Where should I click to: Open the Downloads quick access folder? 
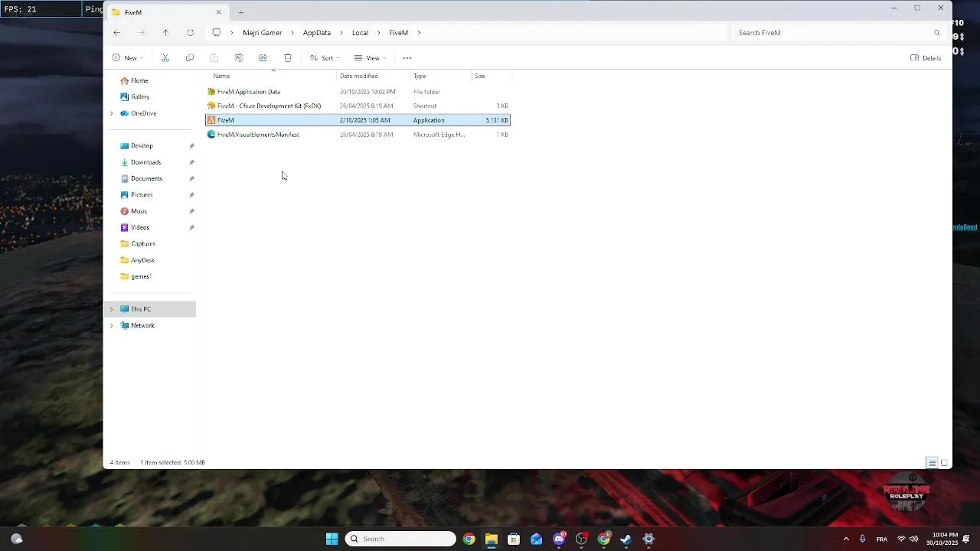point(145,162)
